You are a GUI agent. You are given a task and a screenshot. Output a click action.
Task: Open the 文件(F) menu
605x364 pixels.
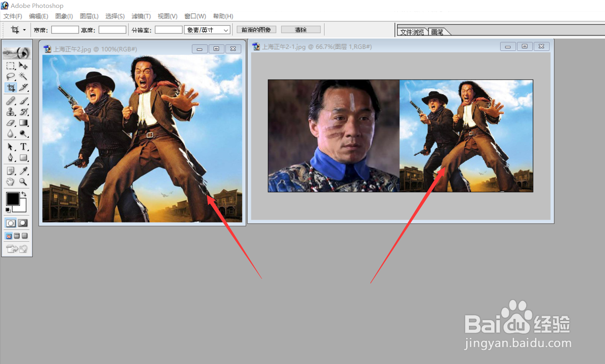(x=13, y=16)
